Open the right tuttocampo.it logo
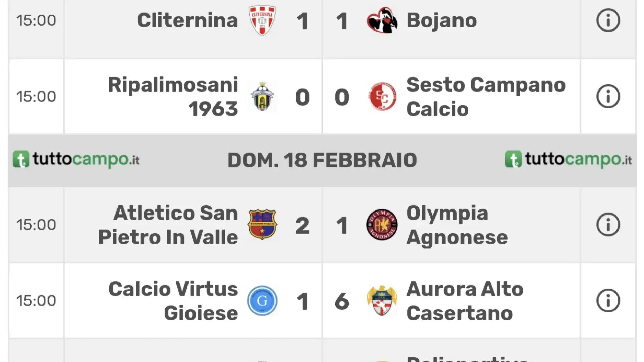This screenshot has width=644, height=362. point(569,160)
